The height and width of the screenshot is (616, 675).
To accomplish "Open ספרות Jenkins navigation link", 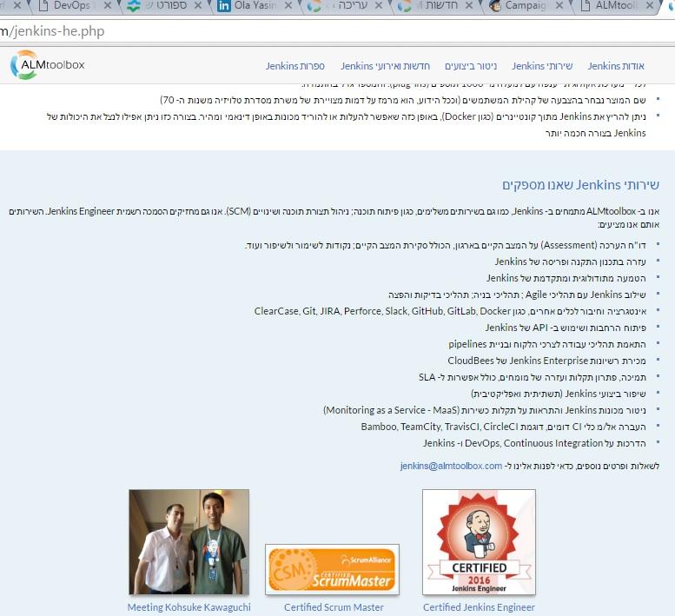I will (295, 66).
